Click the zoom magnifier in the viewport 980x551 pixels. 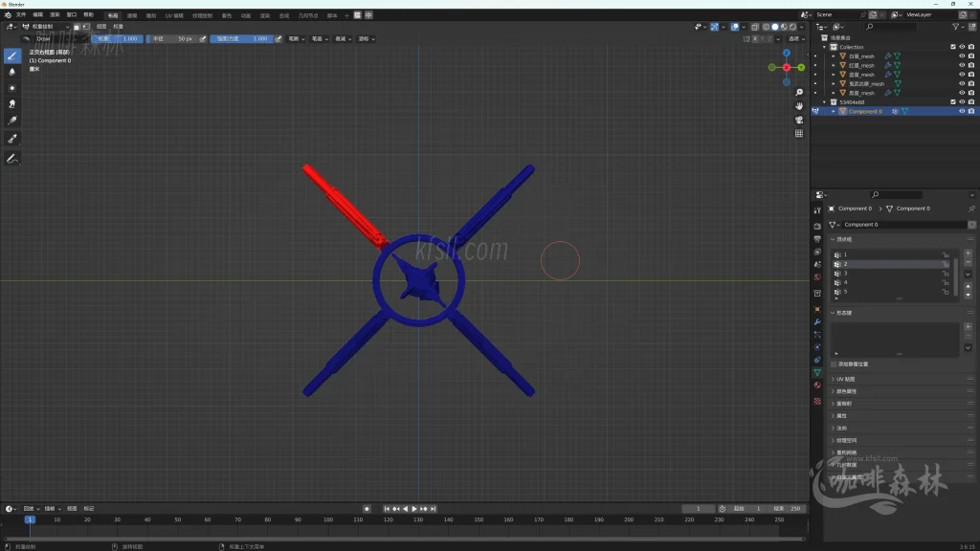click(799, 93)
